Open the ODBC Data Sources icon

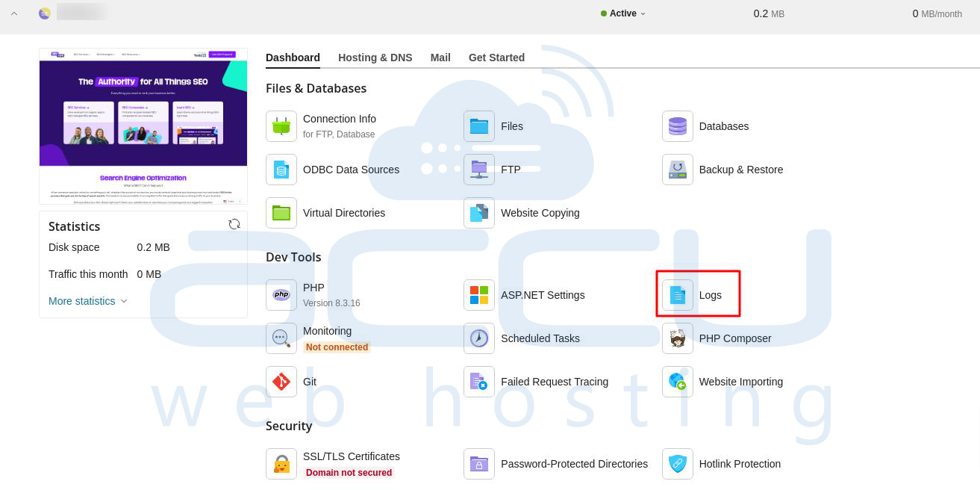coord(281,170)
